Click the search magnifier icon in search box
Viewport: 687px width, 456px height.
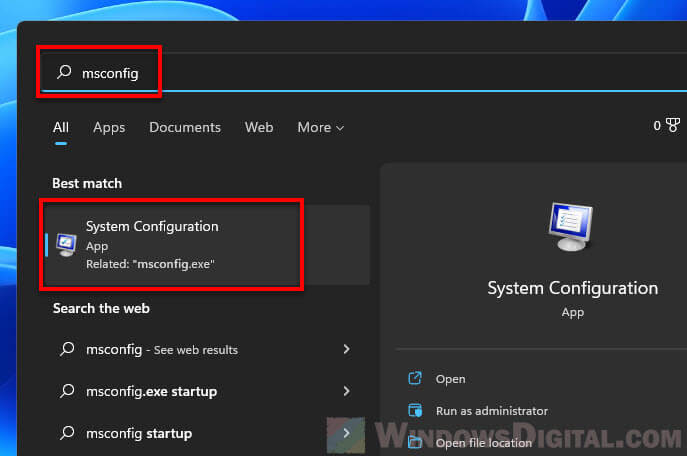[64, 72]
